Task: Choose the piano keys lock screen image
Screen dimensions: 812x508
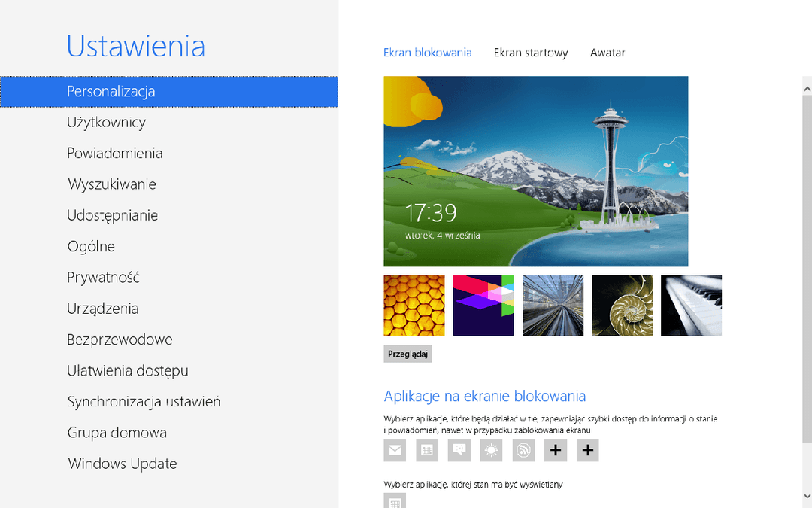Action: pyautogui.click(x=691, y=305)
